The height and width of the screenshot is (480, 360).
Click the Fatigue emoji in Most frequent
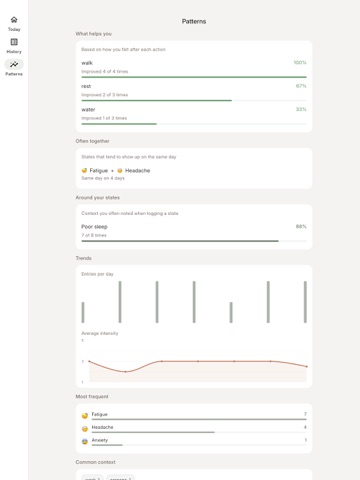tap(85, 416)
